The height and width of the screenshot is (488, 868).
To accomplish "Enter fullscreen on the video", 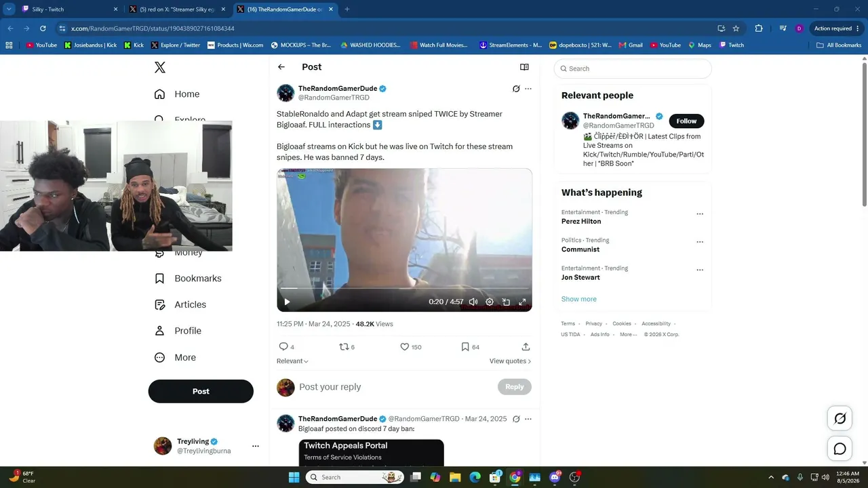I will (522, 302).
